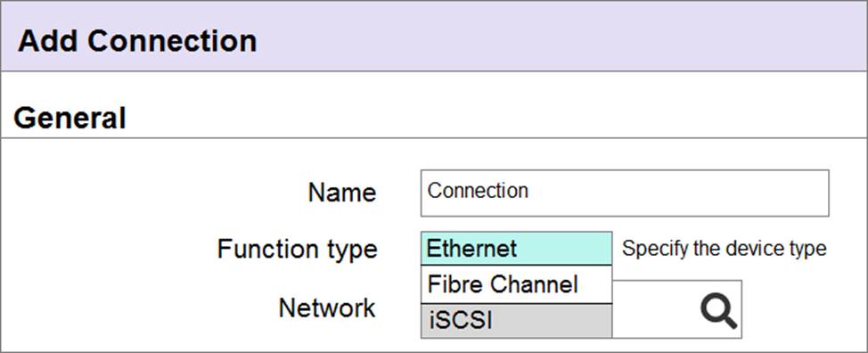Click the magnifying glass search icon
The image size is (868, 353).
[x=718, y=311]
